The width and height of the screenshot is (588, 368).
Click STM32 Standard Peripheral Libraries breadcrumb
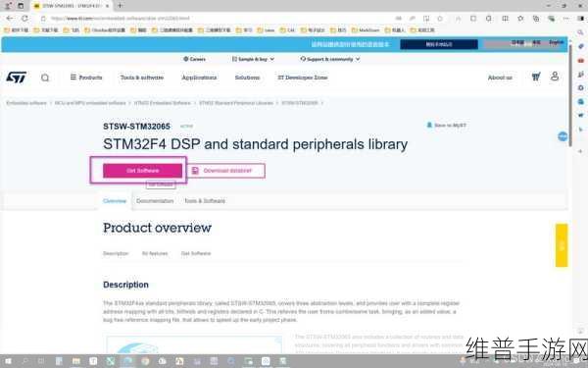[x=236, y=103]
